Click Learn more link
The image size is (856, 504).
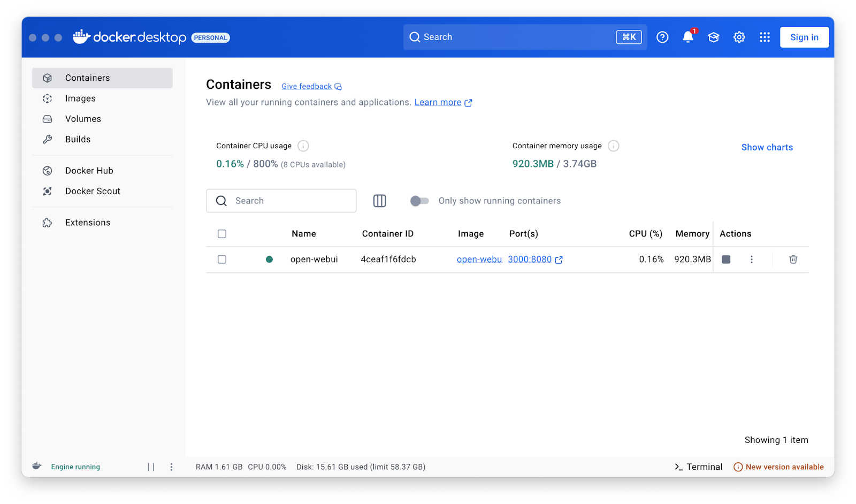click(x=438, y=102)
